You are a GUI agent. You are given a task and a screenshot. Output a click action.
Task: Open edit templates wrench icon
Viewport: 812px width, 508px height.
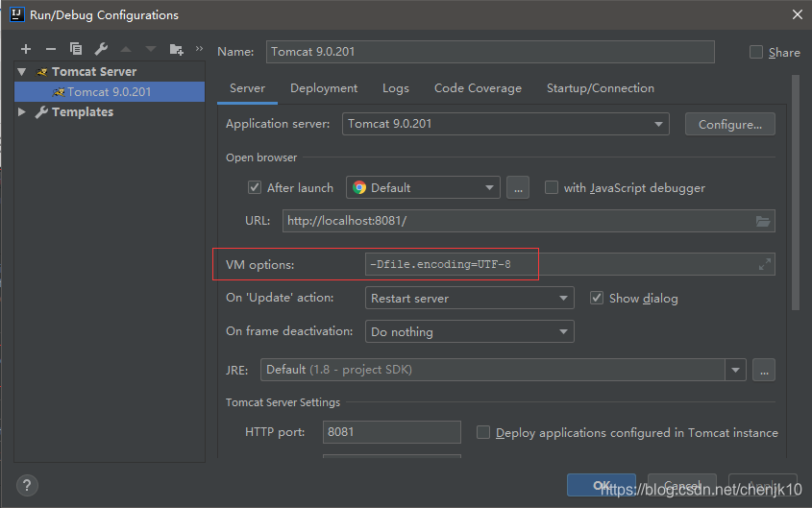(101, 49)
